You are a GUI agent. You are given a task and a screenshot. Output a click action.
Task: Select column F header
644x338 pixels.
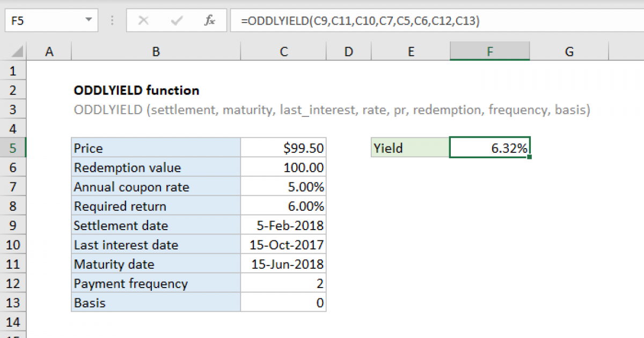tap(489, 52)
